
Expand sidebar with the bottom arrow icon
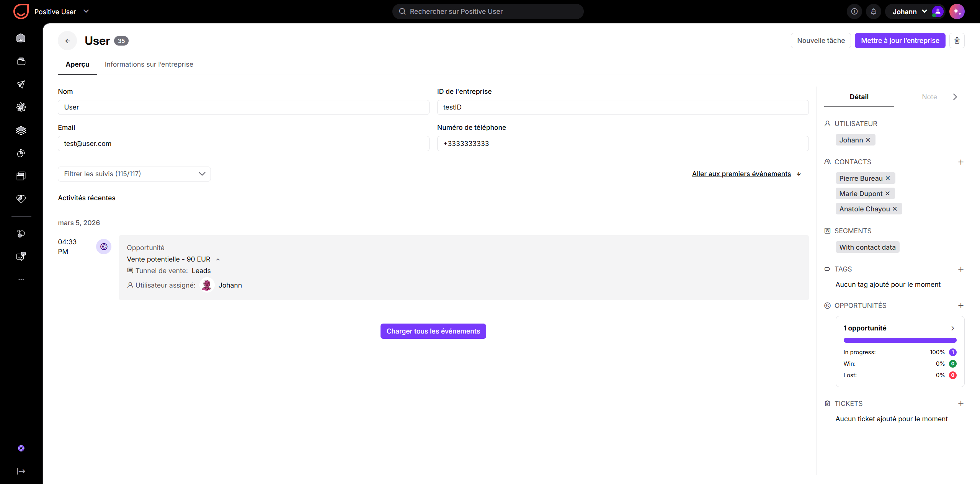(21, 471)
